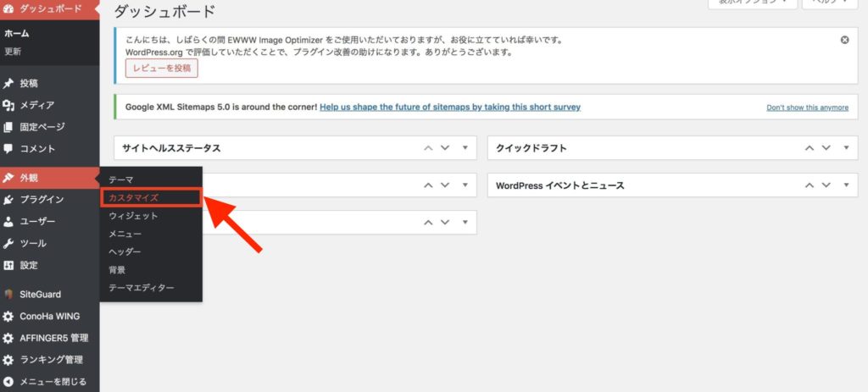Click the paintbrush icon beside 外観
Screen dimensions: 868x392
click(x=8, y=178)
